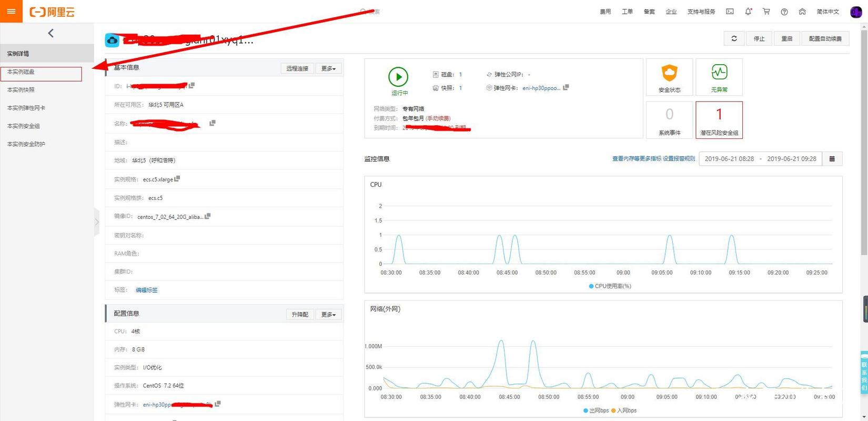Click the search magnifier icon in header
Screen dimensions: 868x421
[x=363, y=12]
